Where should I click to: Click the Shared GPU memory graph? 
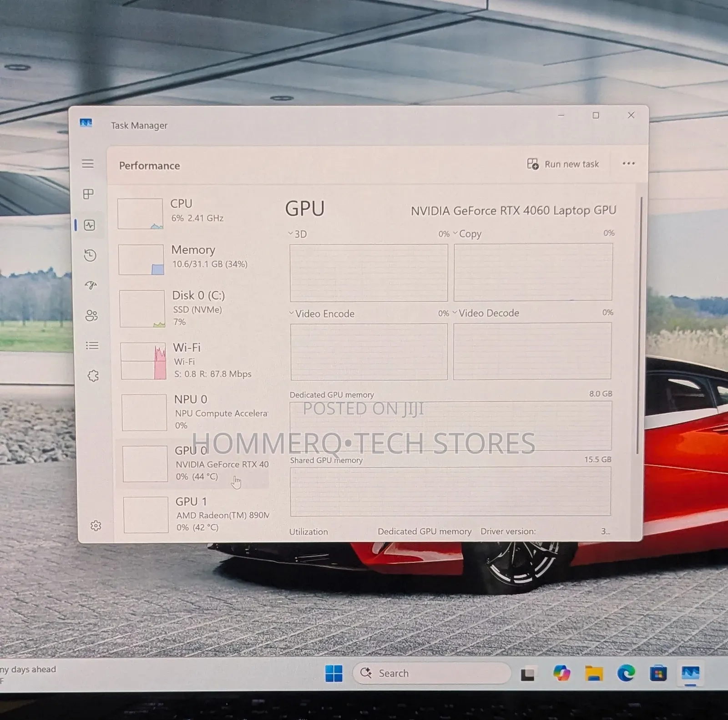pos(450,492)
